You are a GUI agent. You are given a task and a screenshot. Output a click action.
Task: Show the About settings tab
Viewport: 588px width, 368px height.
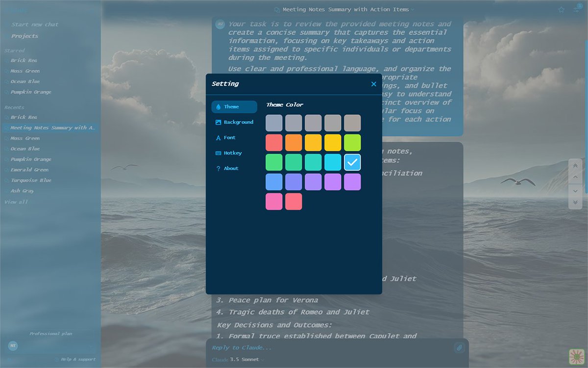234,168
